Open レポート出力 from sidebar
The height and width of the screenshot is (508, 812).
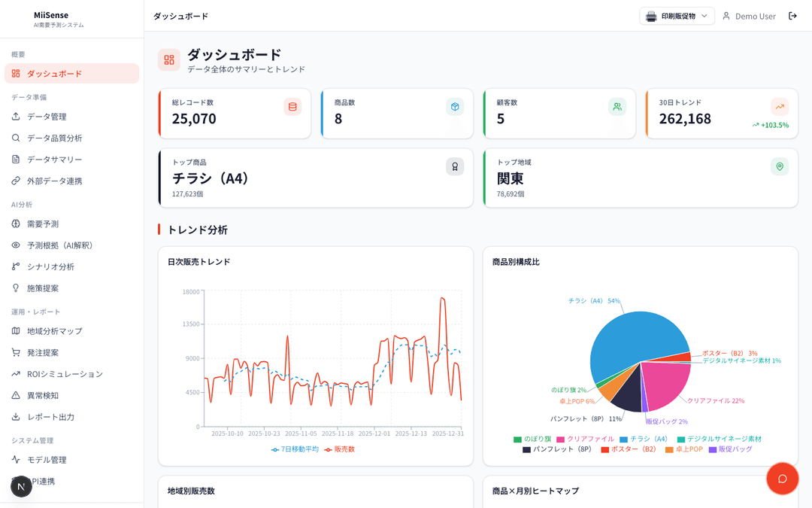click(72, 417)
